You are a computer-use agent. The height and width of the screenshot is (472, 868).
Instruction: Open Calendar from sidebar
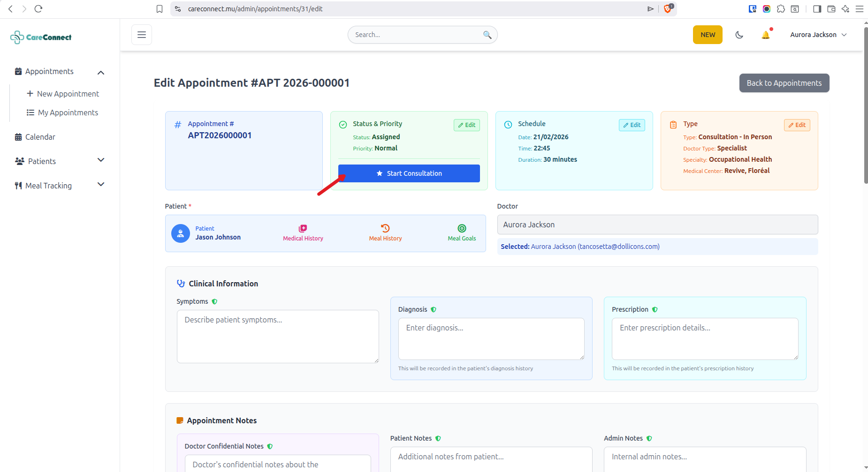click(x=40, y=137)
